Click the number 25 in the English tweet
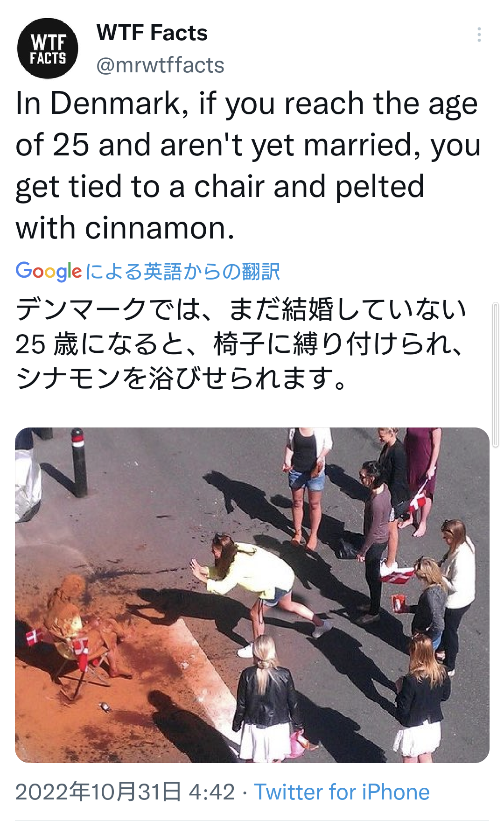 (x=71, y=145)
